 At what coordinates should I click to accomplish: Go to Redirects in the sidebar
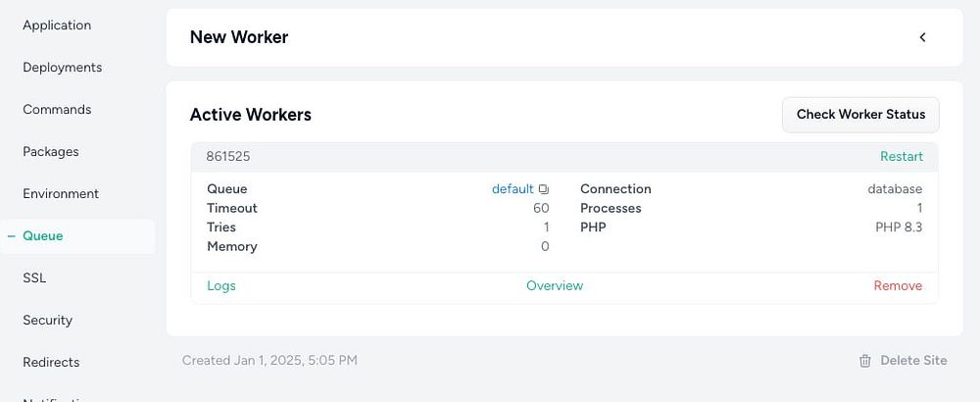point(51,363)
